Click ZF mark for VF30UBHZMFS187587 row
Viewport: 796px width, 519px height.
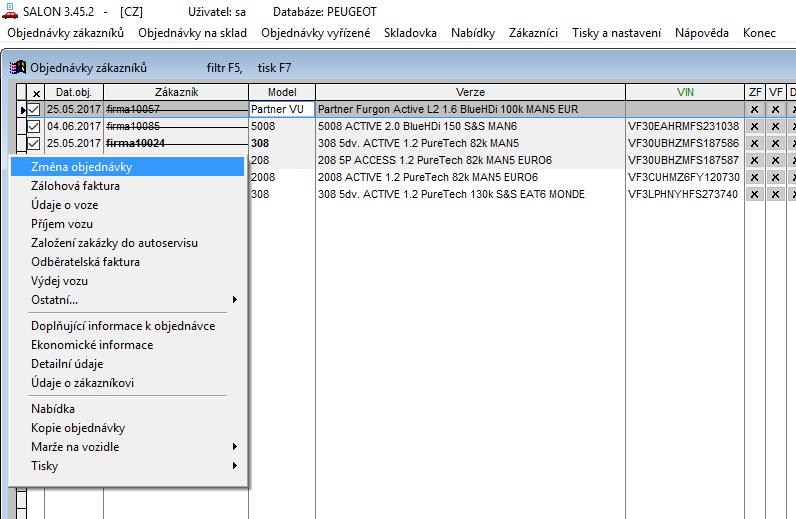[x=754, y=160]
